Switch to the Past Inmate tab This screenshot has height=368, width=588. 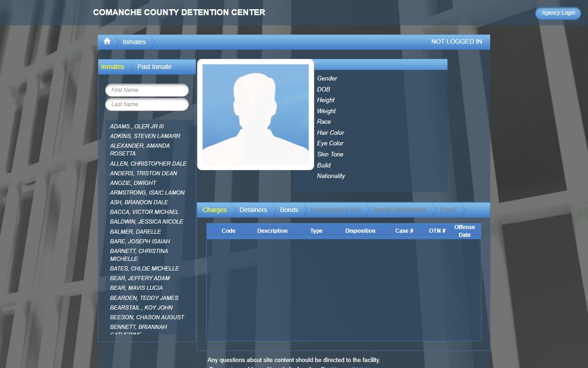[x=154, y=67]
